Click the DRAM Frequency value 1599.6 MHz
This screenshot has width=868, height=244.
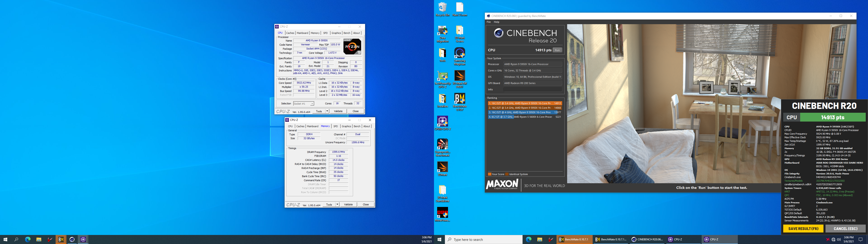(338, 152)
